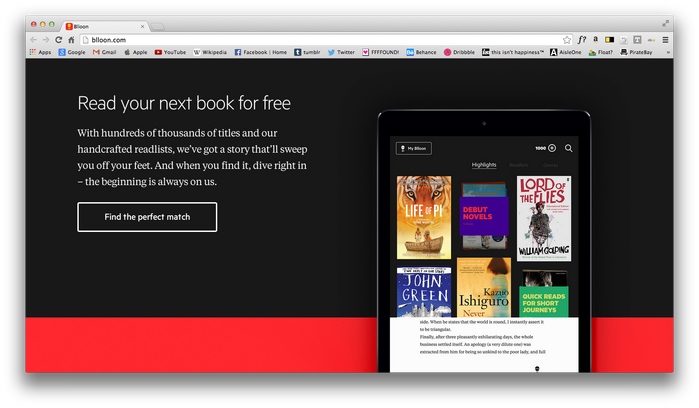Open the Lord of the Flies cover
The height and width of the screenshot is (408, 699).
[544, 218]
